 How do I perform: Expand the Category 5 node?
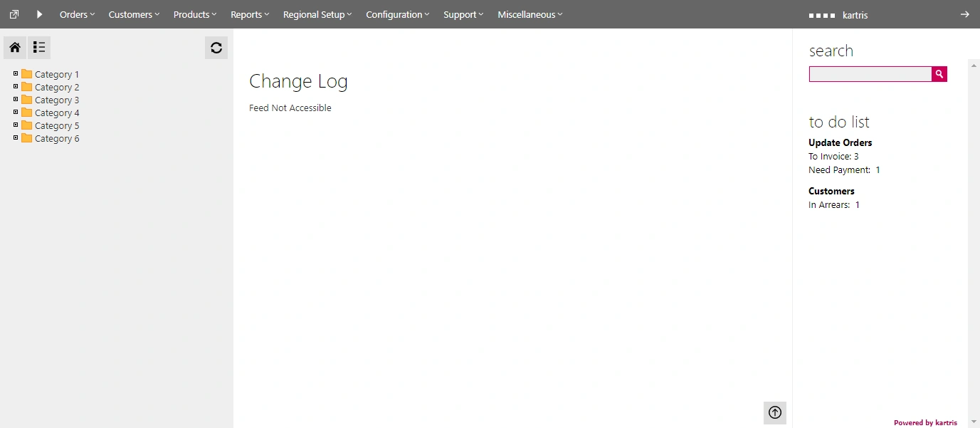coord(16,125)
